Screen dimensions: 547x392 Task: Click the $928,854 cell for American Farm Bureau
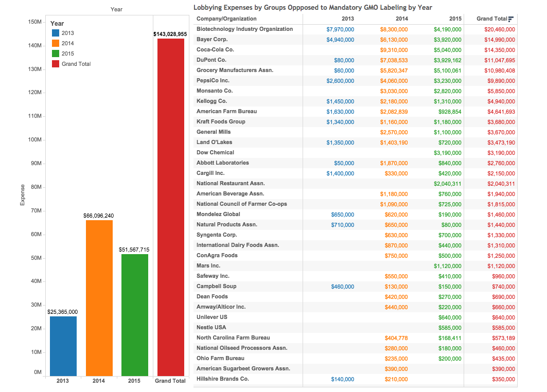pos(450,112)
